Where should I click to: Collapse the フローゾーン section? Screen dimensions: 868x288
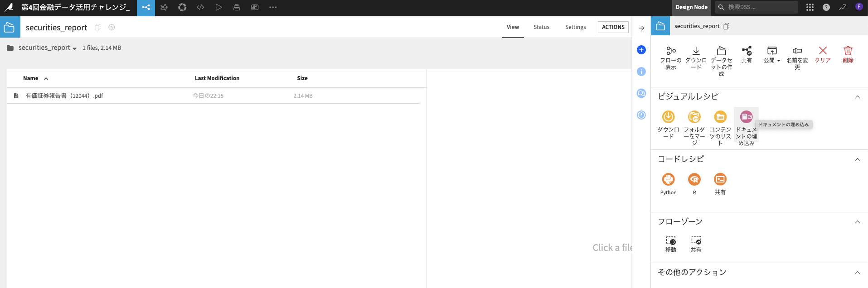[x=858, y=222]
